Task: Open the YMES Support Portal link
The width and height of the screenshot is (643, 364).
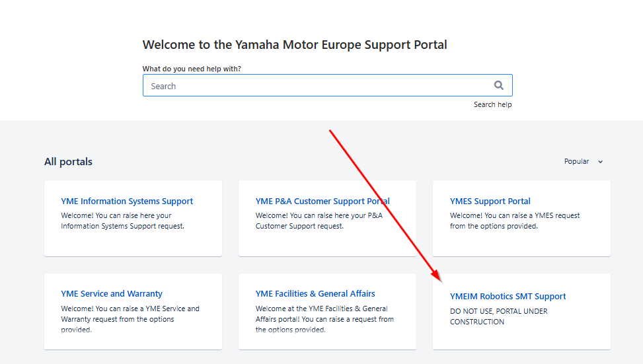Action: click(x=490, y=201)
